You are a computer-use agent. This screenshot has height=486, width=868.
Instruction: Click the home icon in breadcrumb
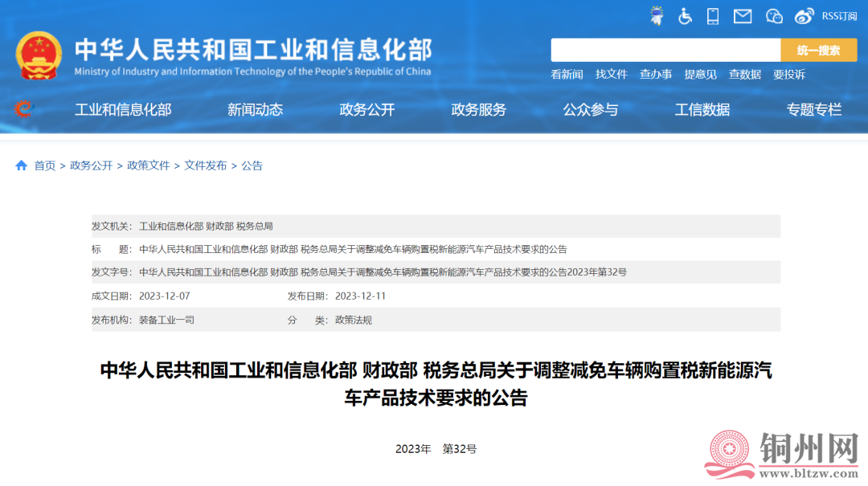pos(21,165)
